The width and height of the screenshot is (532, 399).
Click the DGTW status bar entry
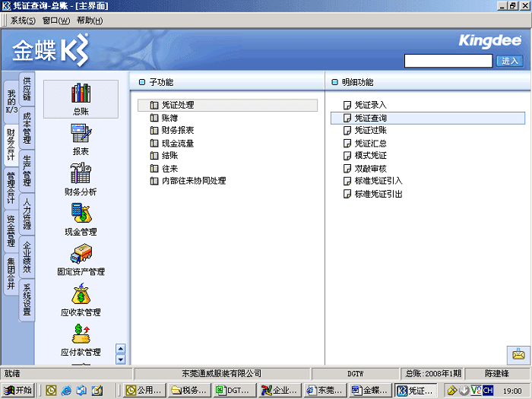pos(355,374)
